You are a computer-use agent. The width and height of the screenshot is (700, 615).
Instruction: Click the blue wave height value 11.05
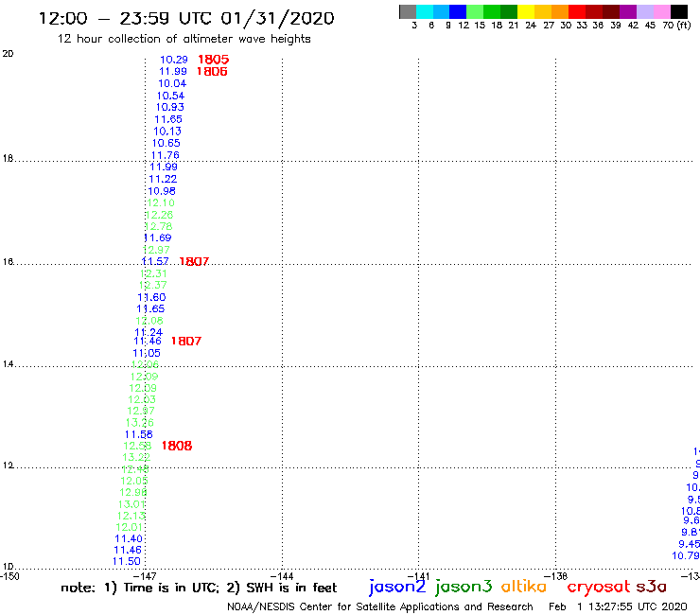tap(147, 353)
